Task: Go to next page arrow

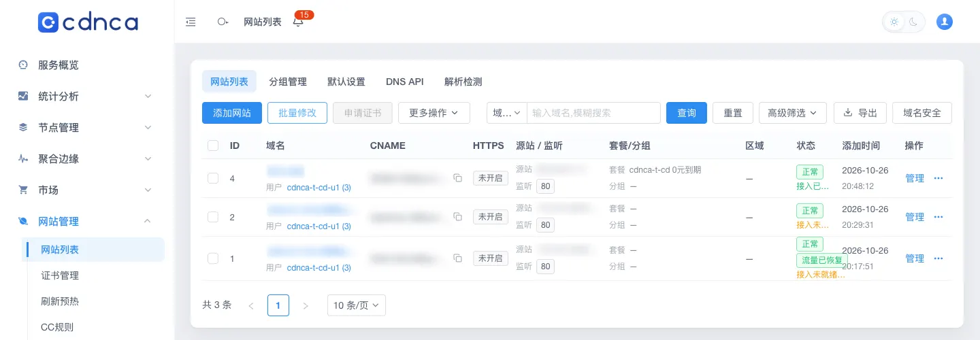Action: point(306,306)
